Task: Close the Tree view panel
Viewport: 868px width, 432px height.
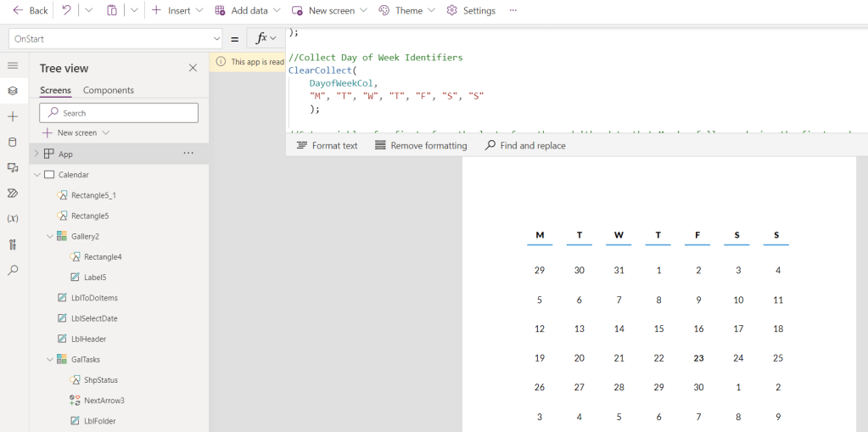Action: pyautogui.click(x=193, y=68)
